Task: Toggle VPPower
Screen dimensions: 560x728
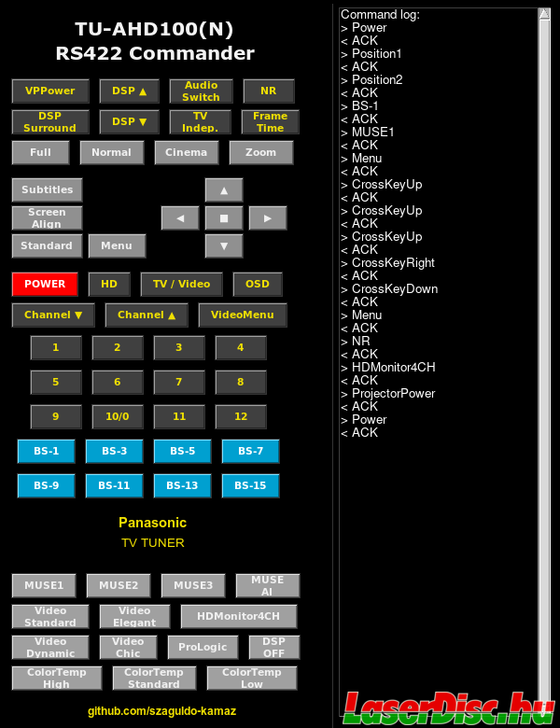Action: [50, 91]
